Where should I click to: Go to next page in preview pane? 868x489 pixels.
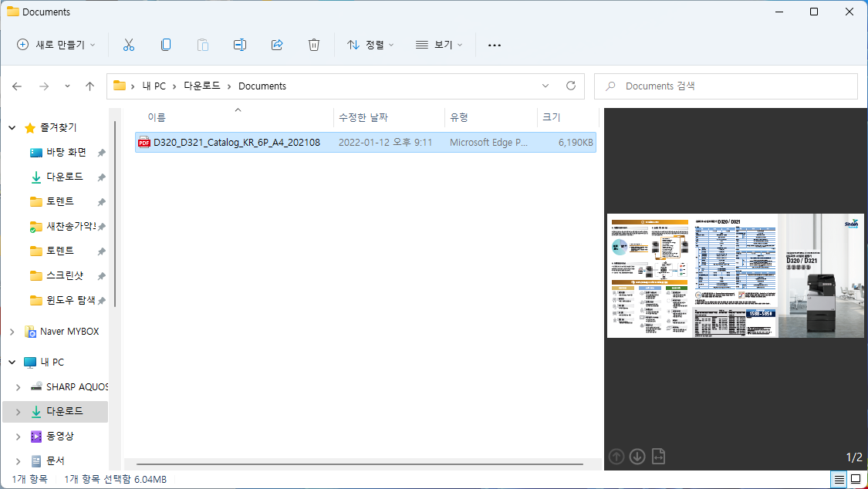tap(637, 457)
